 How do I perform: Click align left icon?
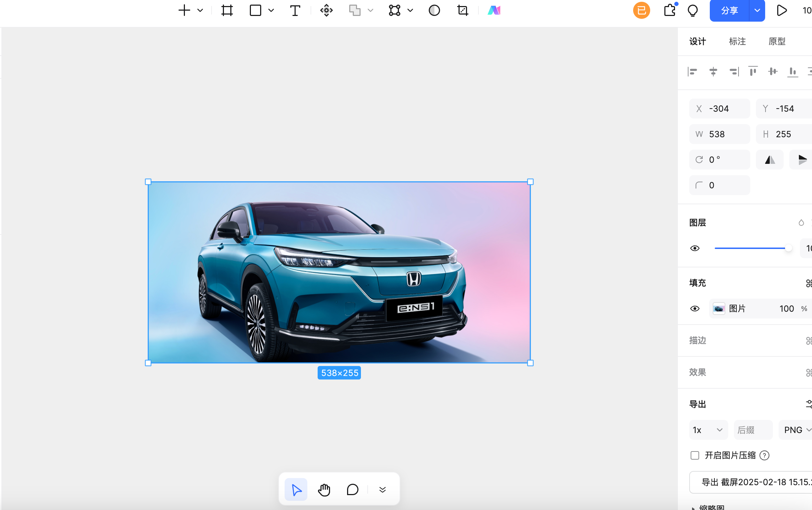click(692, 72)
